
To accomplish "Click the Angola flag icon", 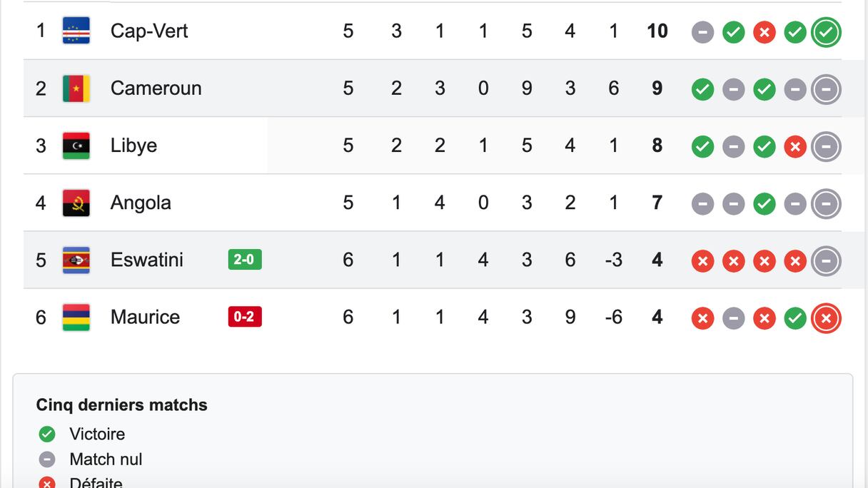I will tap(76, 203).
